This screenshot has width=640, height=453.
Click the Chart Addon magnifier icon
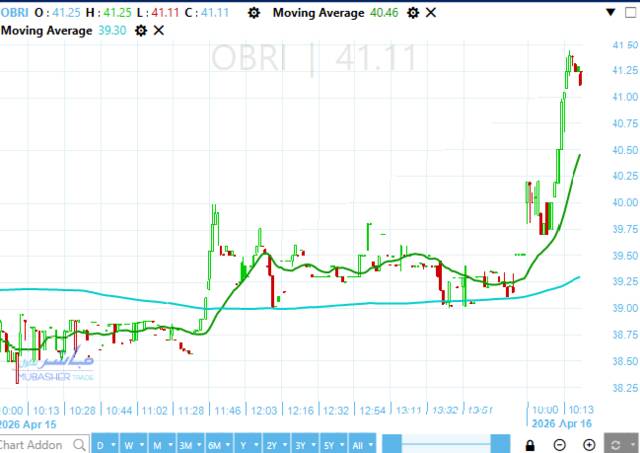coord(80,444)
